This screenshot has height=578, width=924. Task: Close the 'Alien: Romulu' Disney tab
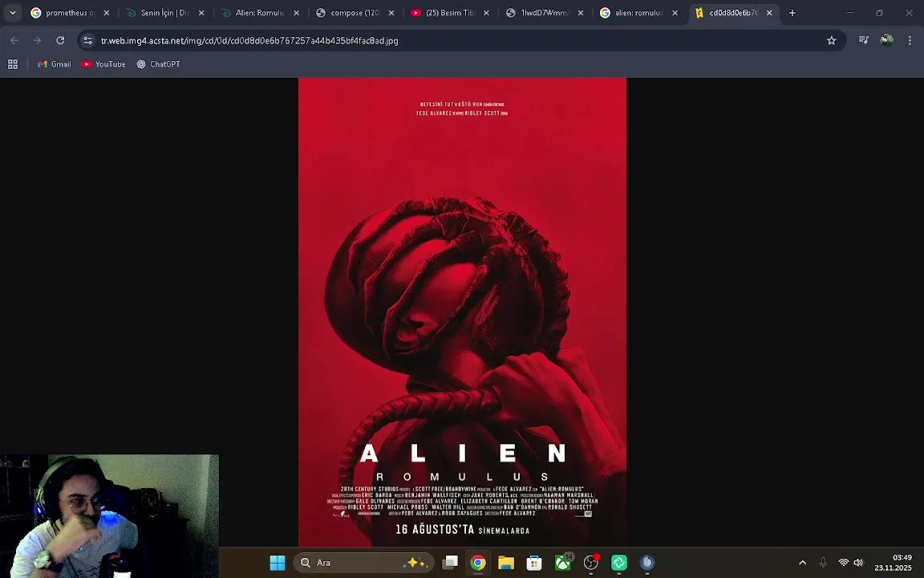pos(297,13)
